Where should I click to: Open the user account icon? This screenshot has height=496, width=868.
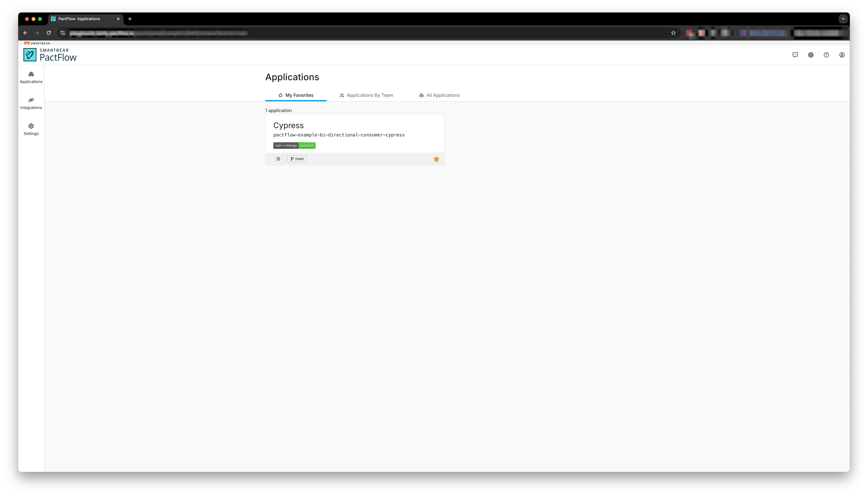coord(842,55)
